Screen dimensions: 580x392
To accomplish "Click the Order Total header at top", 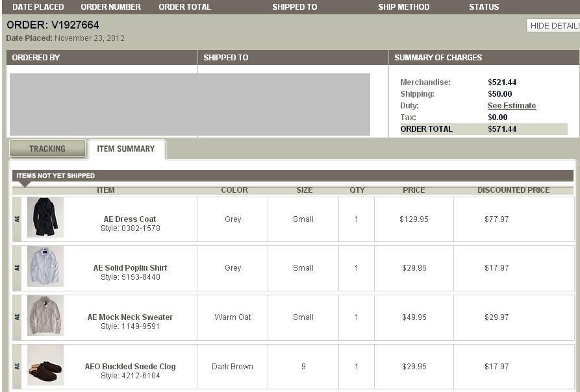I will (x=184, y=7).
